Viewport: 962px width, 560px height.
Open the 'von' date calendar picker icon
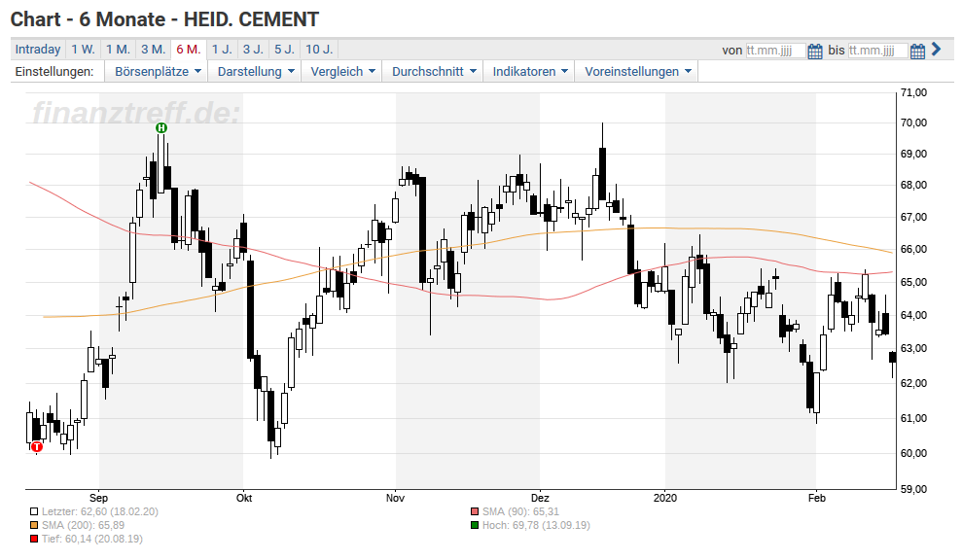[814, 51]
